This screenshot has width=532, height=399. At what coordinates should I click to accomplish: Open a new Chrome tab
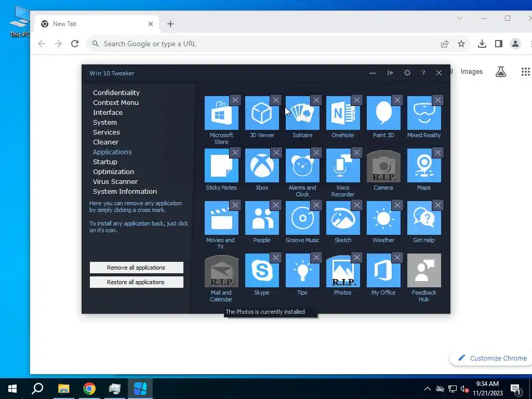click(x=170, y=24)
